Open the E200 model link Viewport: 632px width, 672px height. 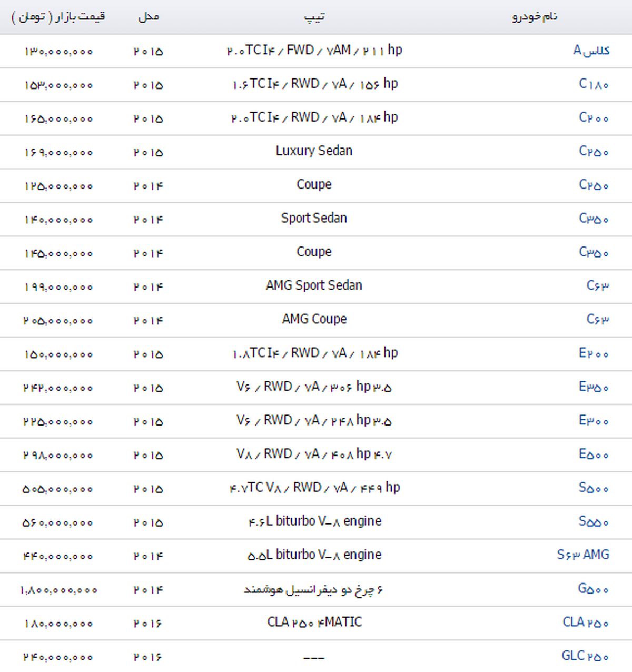(x=594, y=353)
